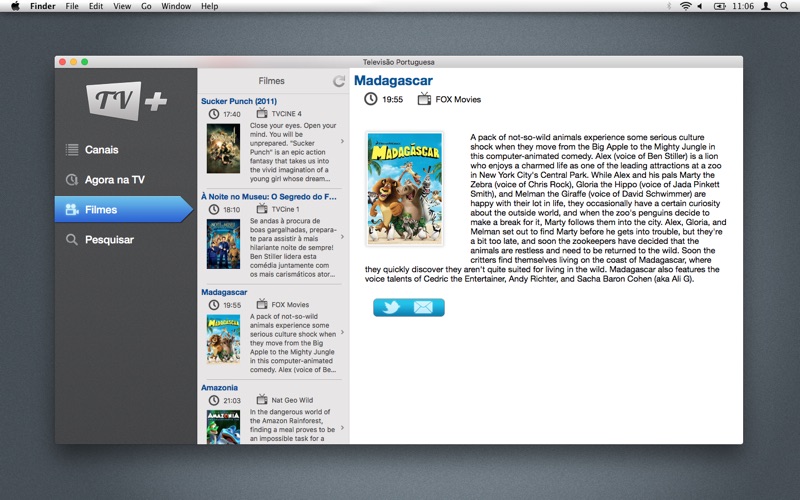Click the battery status icon
Screen dimensions: 800x500
(719, 6)
